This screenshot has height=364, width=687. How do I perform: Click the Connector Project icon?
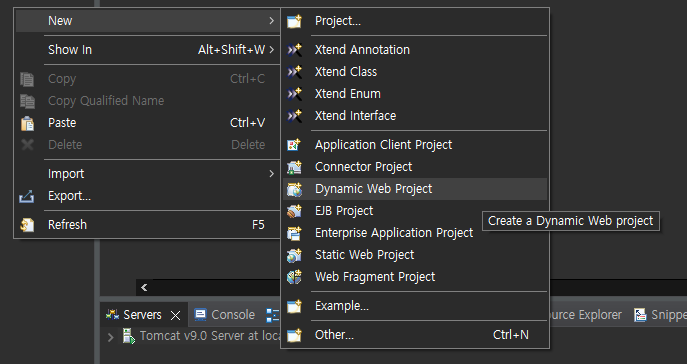click(x=294, y=167)
